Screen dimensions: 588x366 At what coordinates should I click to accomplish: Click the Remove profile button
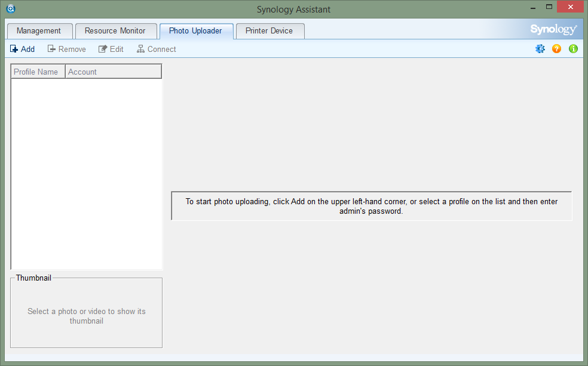(x=67, y=49)
